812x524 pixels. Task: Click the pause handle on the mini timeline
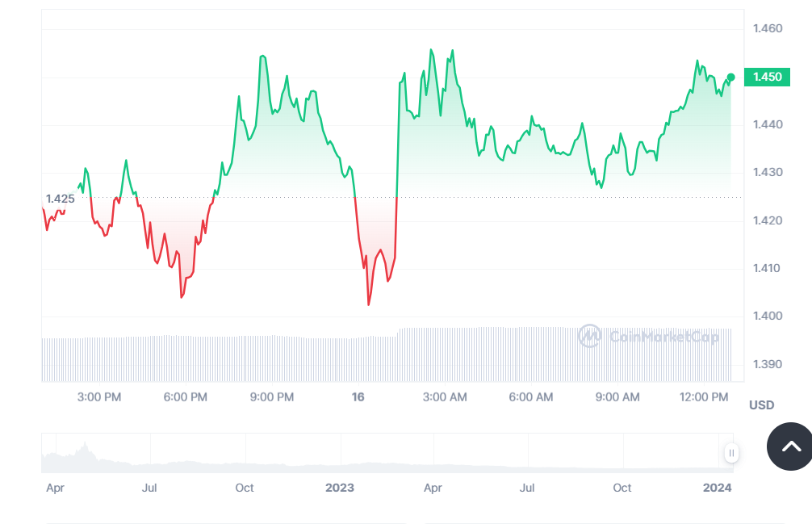[730, 454]
